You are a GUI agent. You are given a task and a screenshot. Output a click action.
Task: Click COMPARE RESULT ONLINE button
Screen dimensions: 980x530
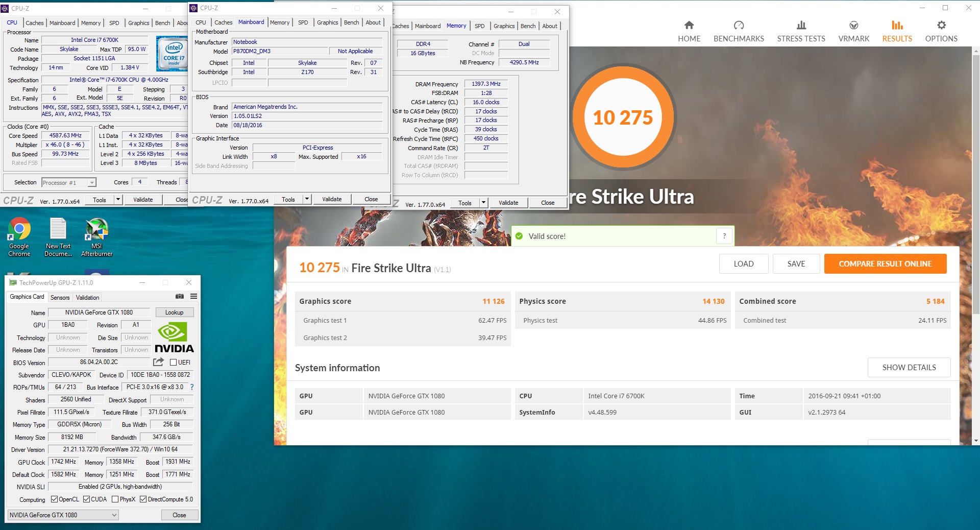pos(885,263)
